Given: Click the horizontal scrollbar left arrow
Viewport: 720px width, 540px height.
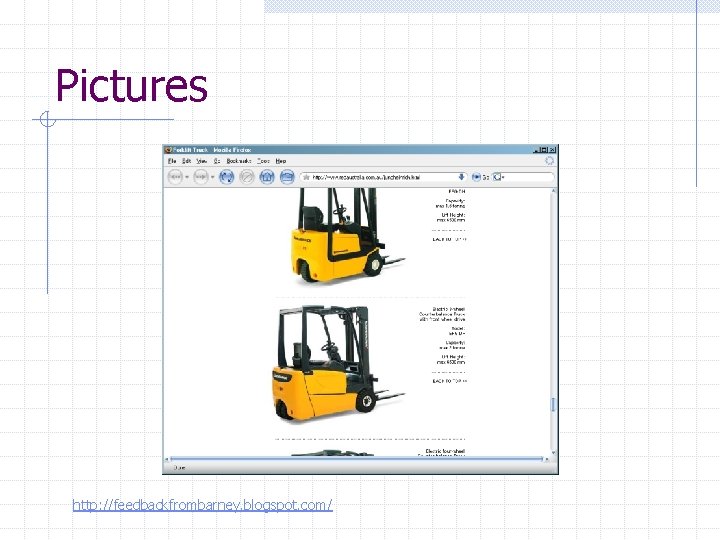Looking at the screenshot, I should pos(167,459).
